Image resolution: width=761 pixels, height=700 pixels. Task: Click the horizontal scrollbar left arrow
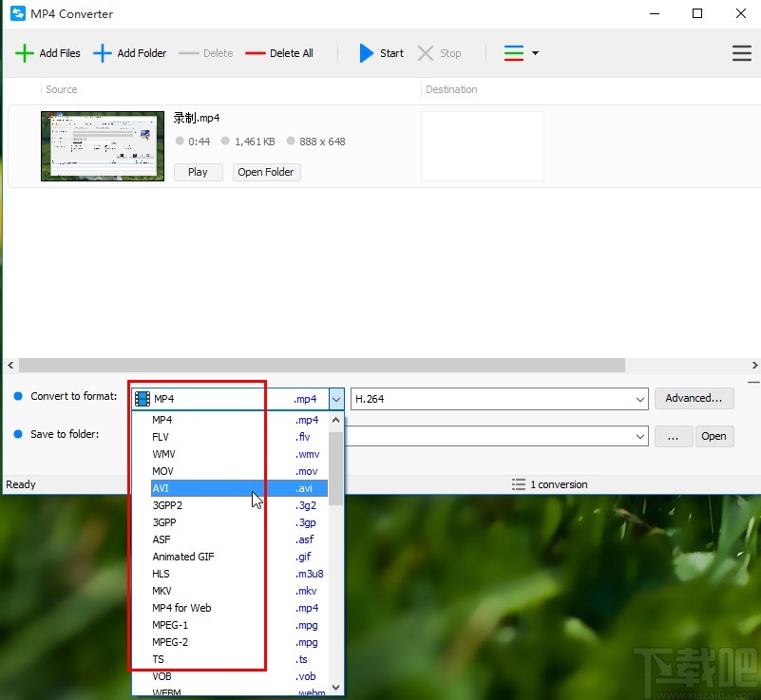10,365
